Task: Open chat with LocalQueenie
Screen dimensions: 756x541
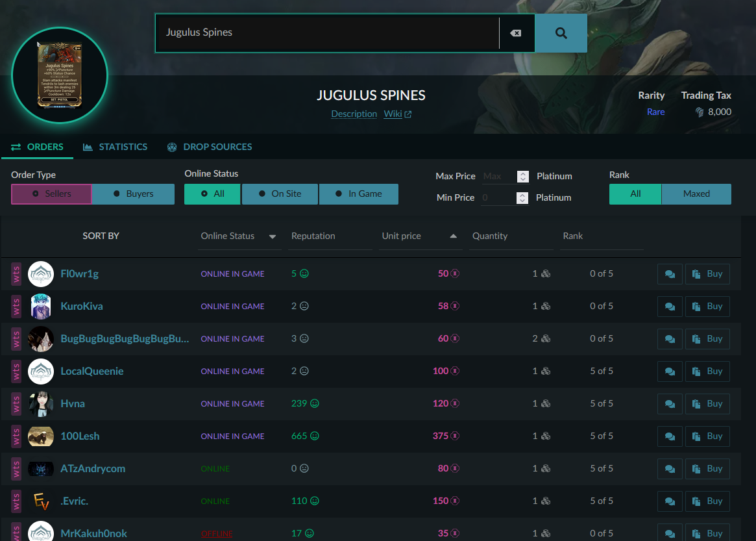Action: 670,371
